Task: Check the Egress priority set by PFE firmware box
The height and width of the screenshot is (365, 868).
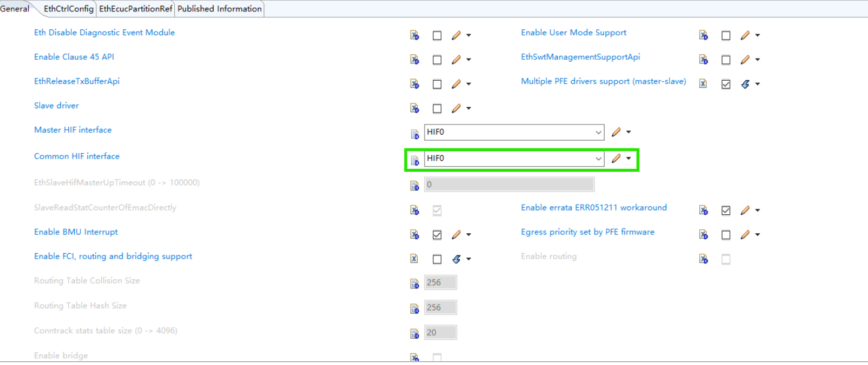Action: pos(726,235)
